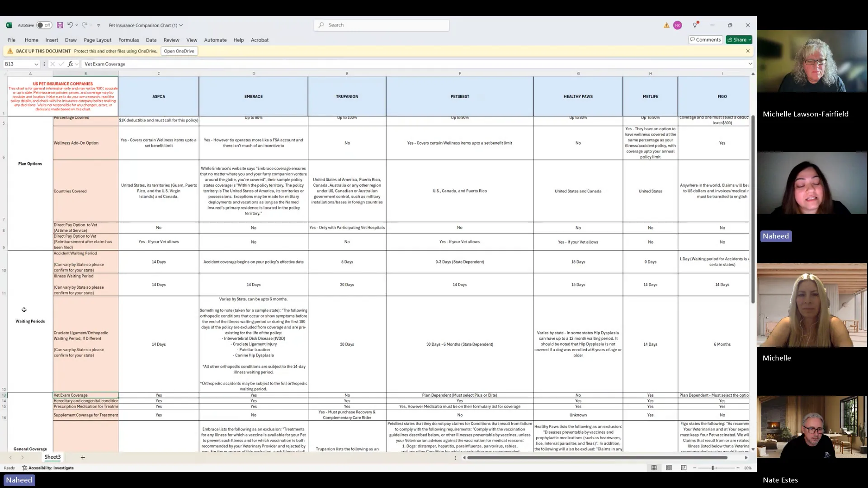Expand the Name Box dropdown
This screenshot has height=488, width=868.
(x=36, y=64)
